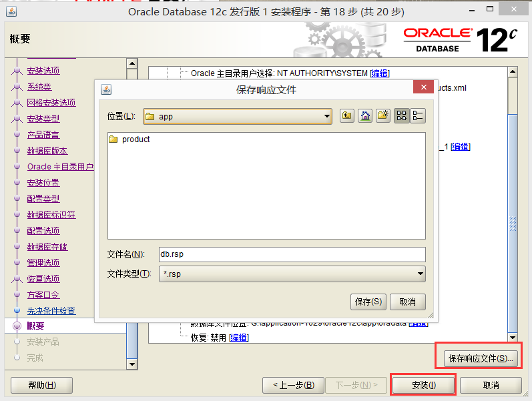
Task: Click the summary pane vertical scrollbar thumb
Action: click(x=513, y=224)
